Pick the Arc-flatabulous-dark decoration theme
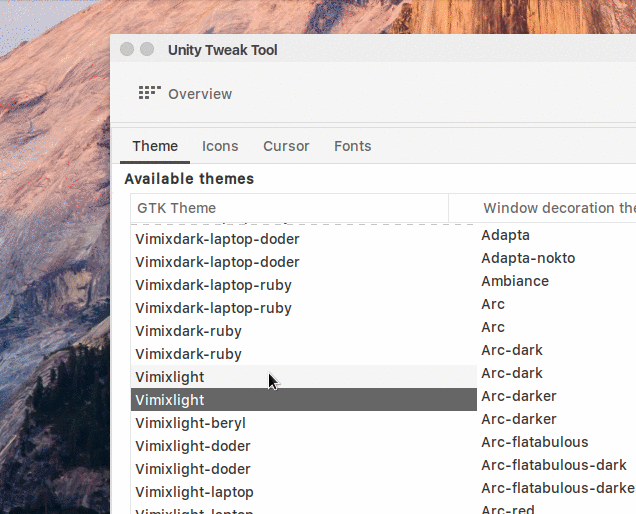The width and height of the screenshot is (636, 514). point(556,465)
